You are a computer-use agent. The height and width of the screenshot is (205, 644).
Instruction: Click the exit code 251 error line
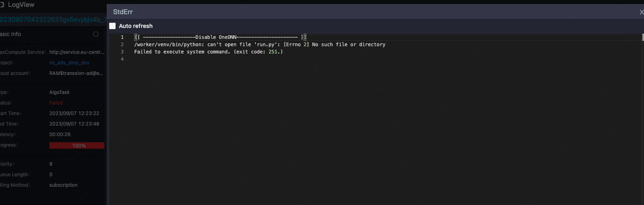209,52
